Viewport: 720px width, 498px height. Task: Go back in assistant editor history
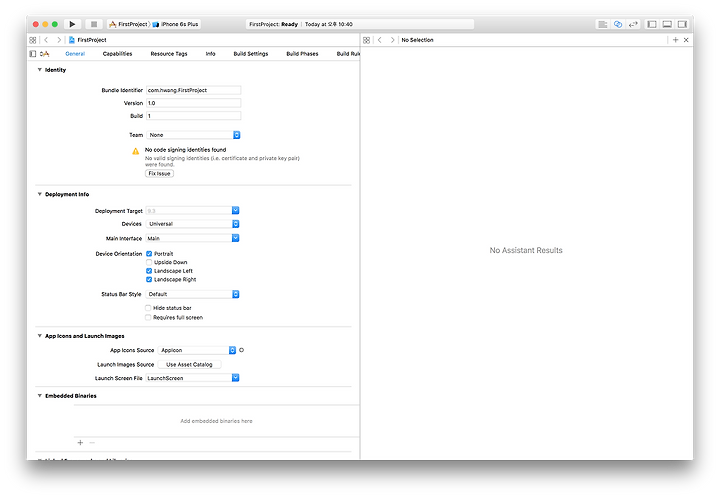(380, 40)
